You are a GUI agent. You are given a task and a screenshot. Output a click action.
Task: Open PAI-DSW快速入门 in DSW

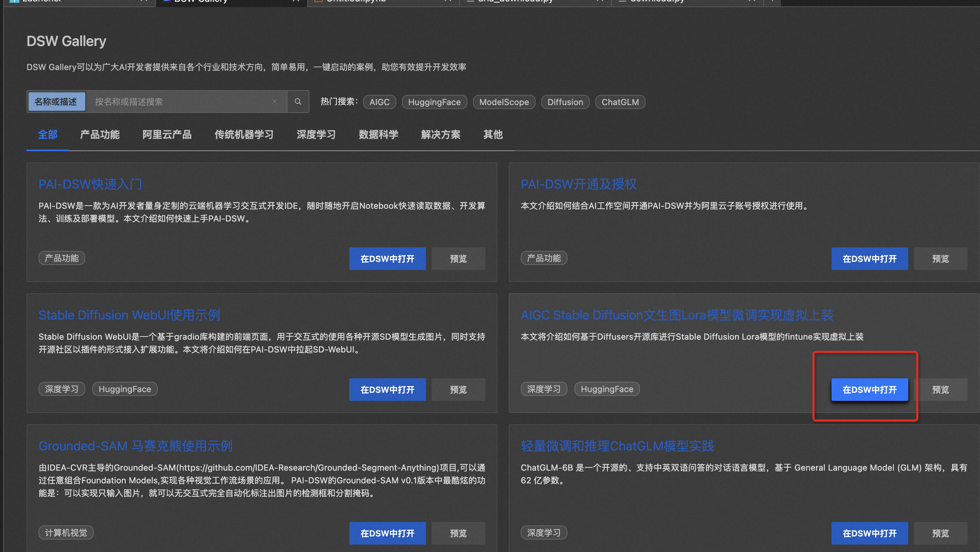click(x=387, y=259)
